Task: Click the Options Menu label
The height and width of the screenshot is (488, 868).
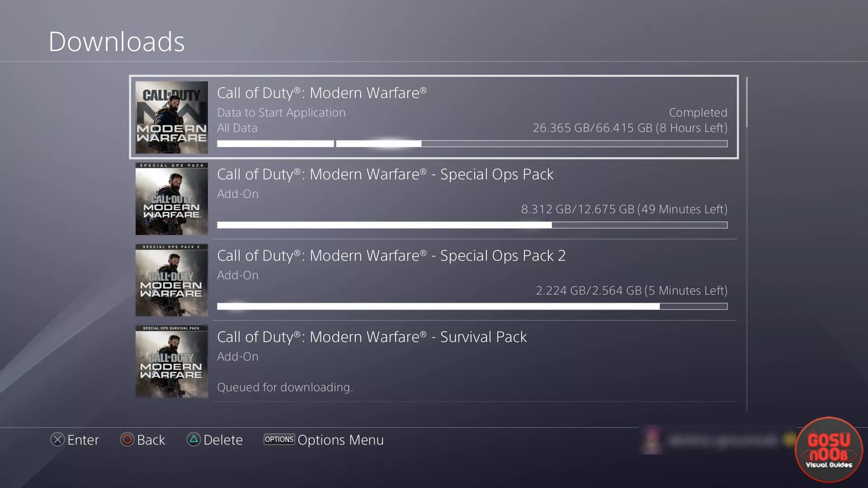Action: click(340, 440)
